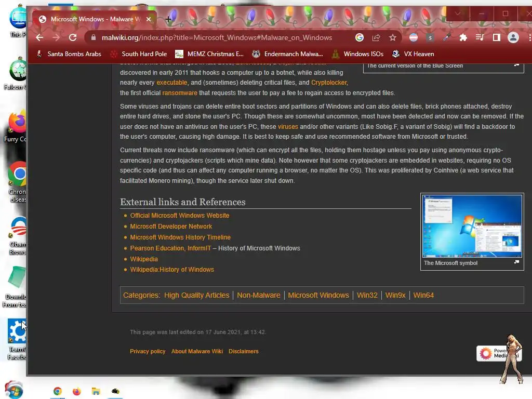
Task: Bookmark this page with the star
Action: point(393,37)
